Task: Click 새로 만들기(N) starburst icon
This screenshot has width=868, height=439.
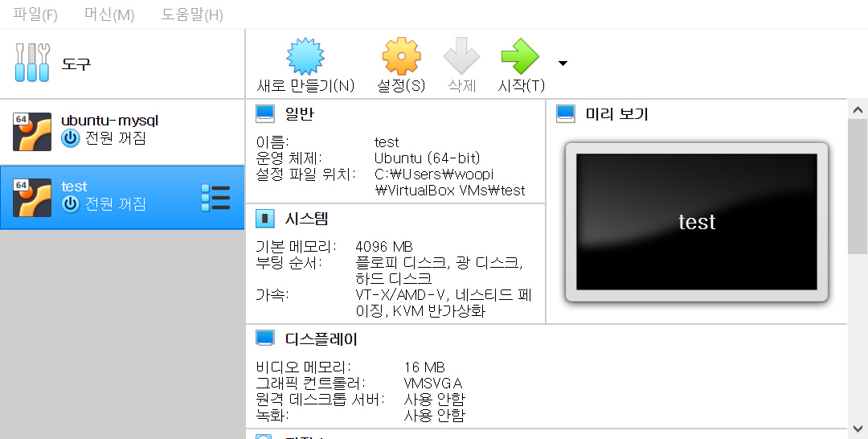Action: pyautogui.click(x=305, y=56)
